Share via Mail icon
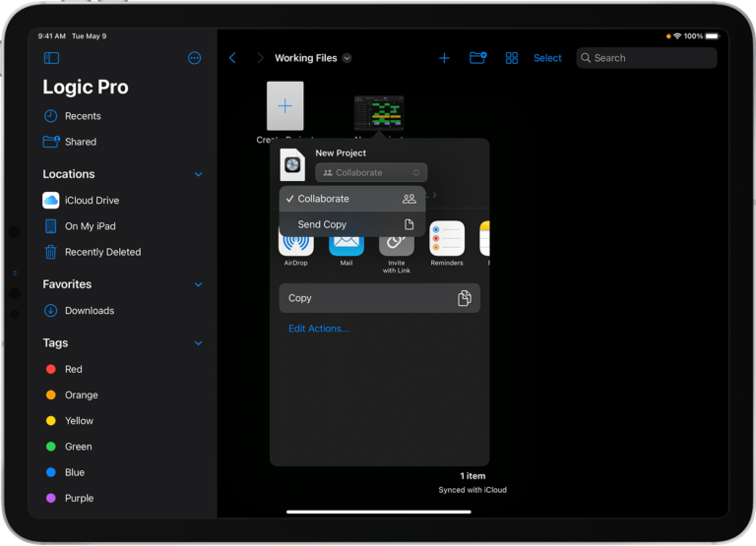The width and height of the screenshot is (756, 546). [x=346, y=244]
